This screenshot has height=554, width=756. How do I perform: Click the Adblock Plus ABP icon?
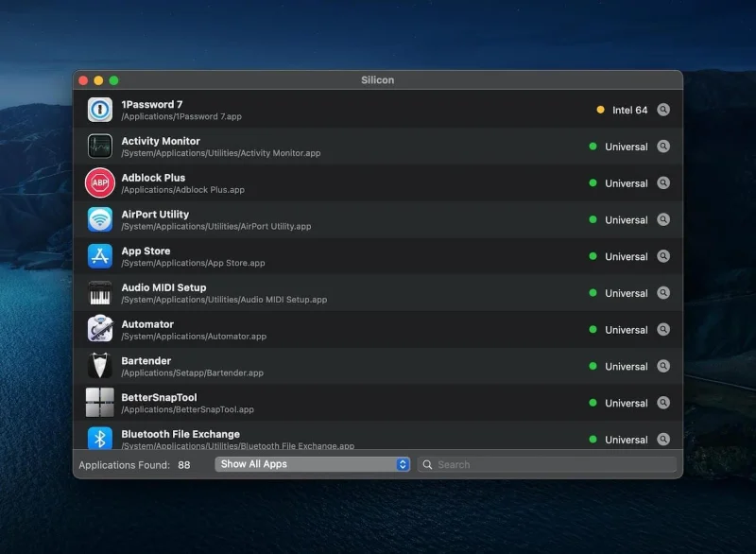click(x=100, y=182)
